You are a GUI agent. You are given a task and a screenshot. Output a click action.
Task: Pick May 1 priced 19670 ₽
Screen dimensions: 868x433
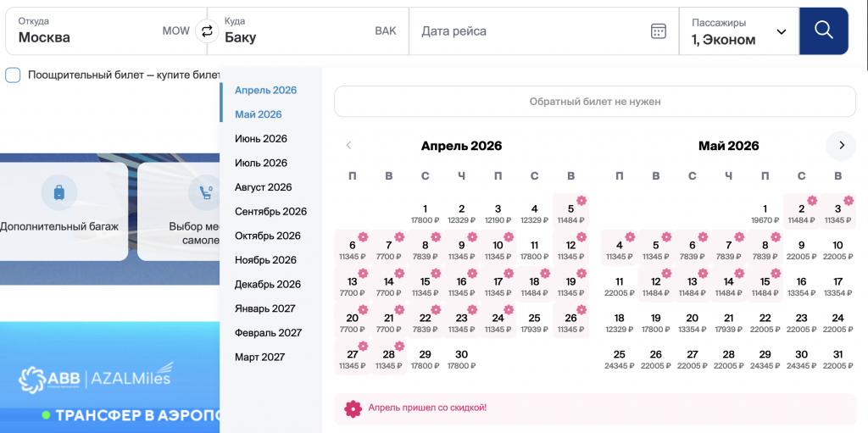click(x=765, y=214)
